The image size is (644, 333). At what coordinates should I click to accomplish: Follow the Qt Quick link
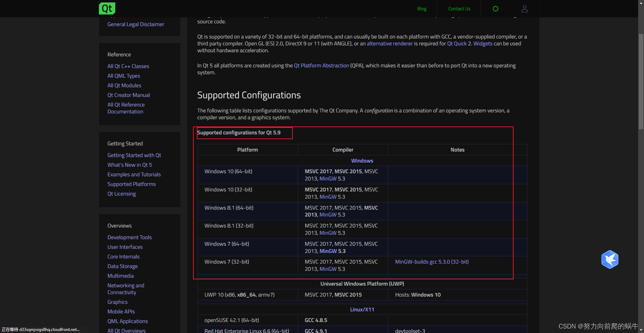(457, 44)
